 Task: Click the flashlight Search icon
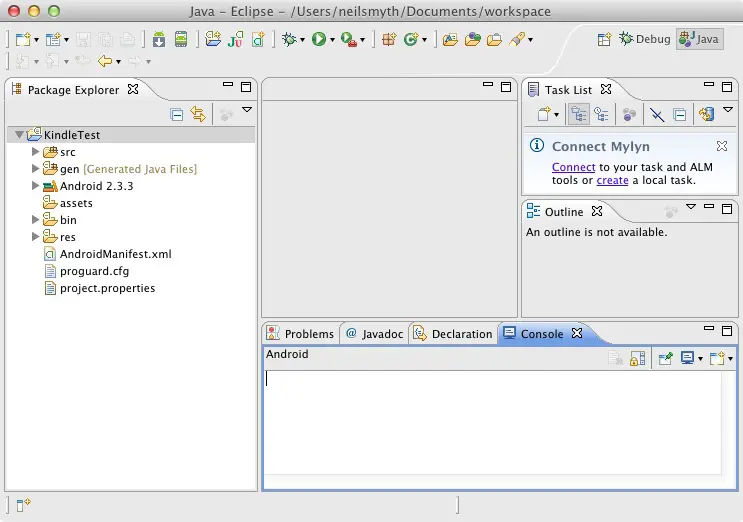[x=517, y=39]
